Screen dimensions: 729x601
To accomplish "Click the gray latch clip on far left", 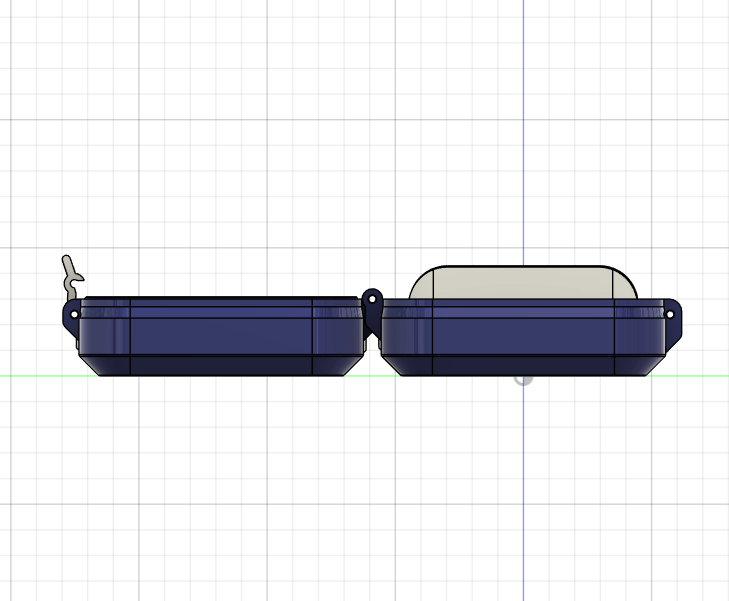I will tap(70, 272).
